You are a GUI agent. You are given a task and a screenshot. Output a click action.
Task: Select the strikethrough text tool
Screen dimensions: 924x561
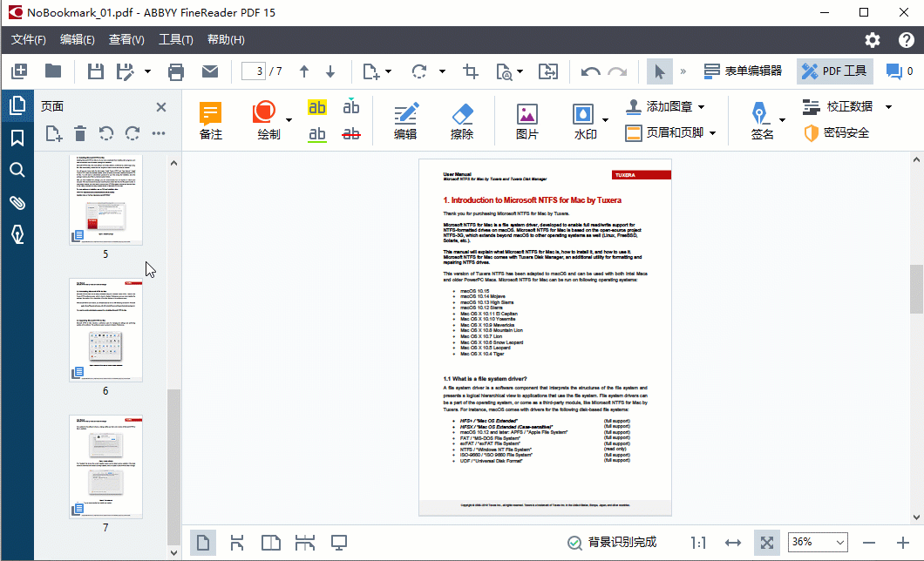point(351,133)
